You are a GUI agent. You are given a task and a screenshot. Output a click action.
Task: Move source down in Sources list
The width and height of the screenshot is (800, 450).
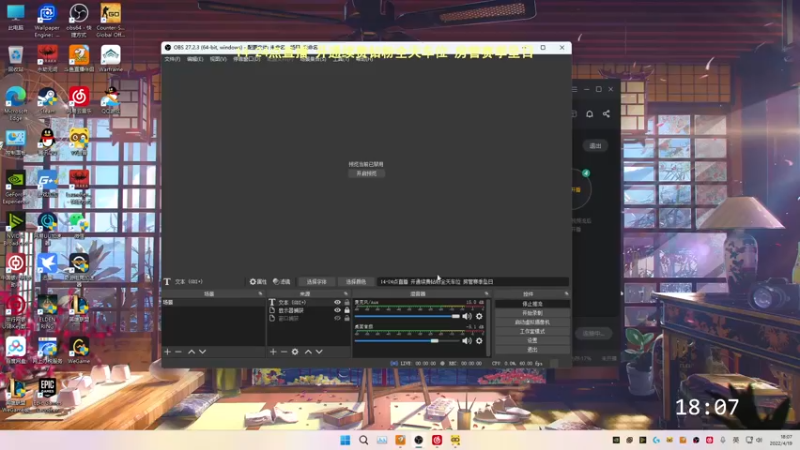319,352
